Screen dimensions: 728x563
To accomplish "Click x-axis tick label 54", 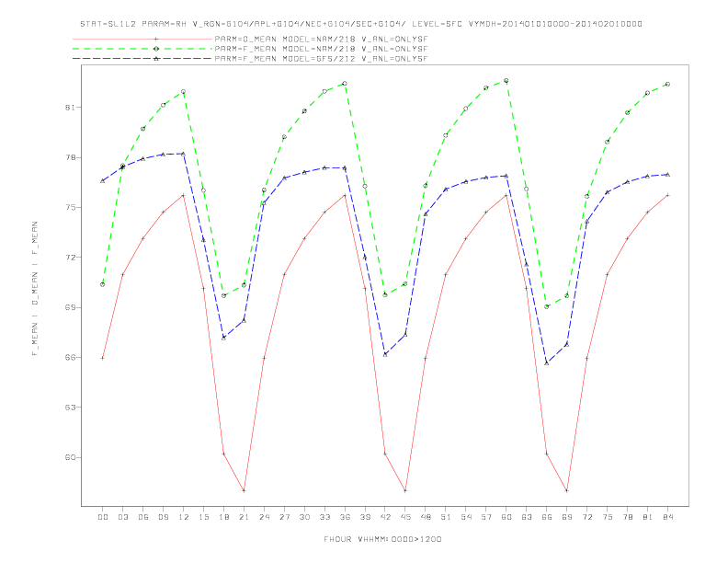I will pos(466,517).
